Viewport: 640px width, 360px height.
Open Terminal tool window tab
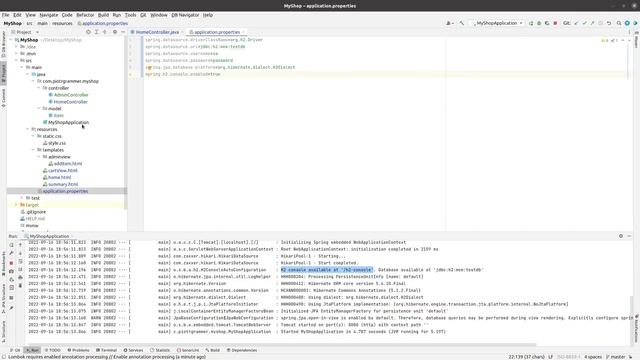coord(106,350)
